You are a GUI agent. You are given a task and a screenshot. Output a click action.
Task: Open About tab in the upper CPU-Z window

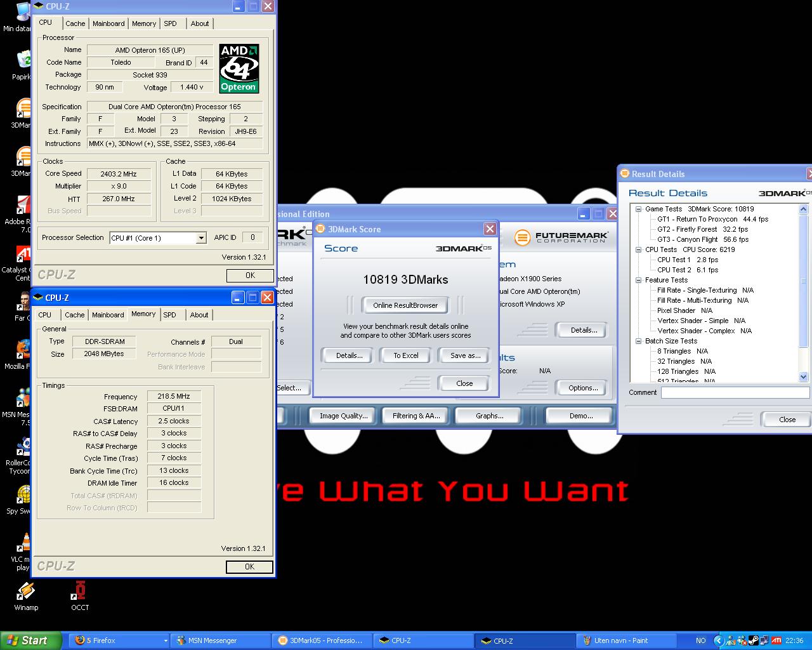(x=200, y=23)
